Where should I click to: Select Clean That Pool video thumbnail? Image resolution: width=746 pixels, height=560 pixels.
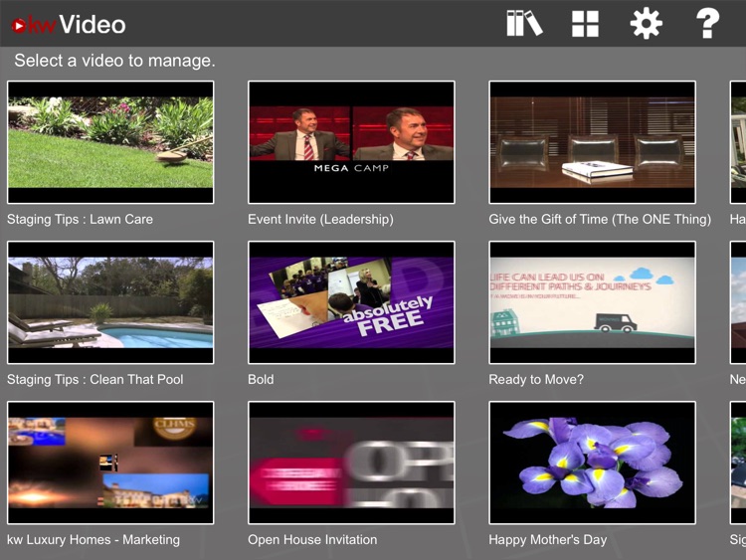(110, 302)
